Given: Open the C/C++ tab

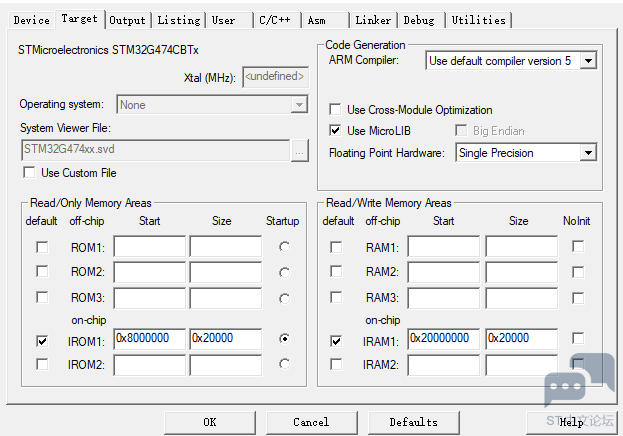Looking at the screenshot, I should (275, 20).
